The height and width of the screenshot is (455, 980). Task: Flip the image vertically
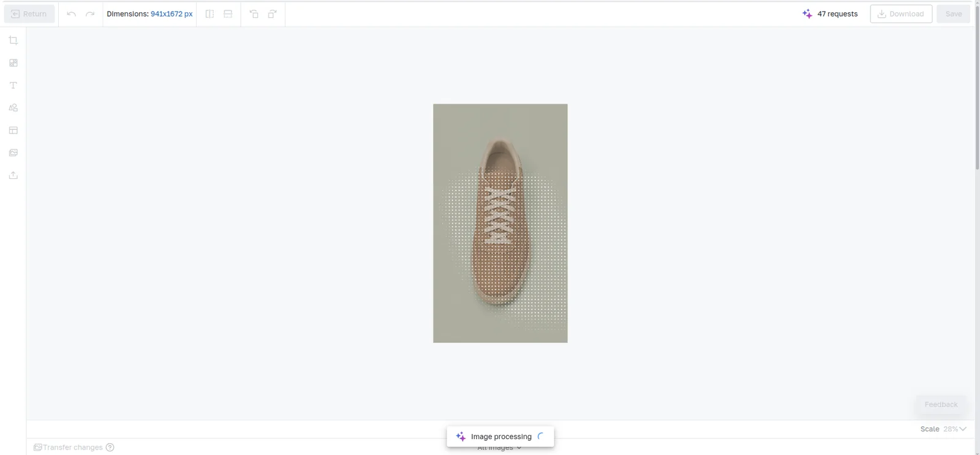228,14
